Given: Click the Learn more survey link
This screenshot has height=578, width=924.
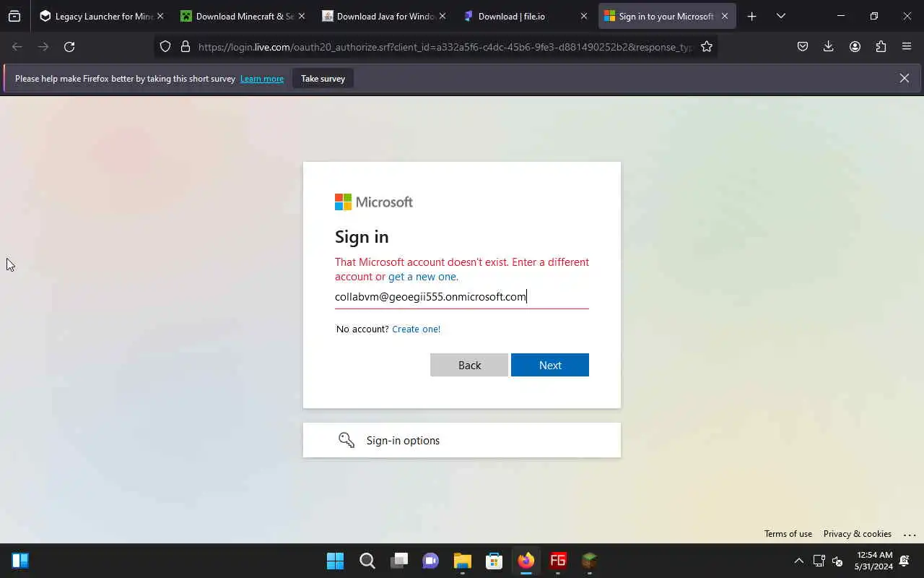Looking at the screenshot, I should pos(261,79).
